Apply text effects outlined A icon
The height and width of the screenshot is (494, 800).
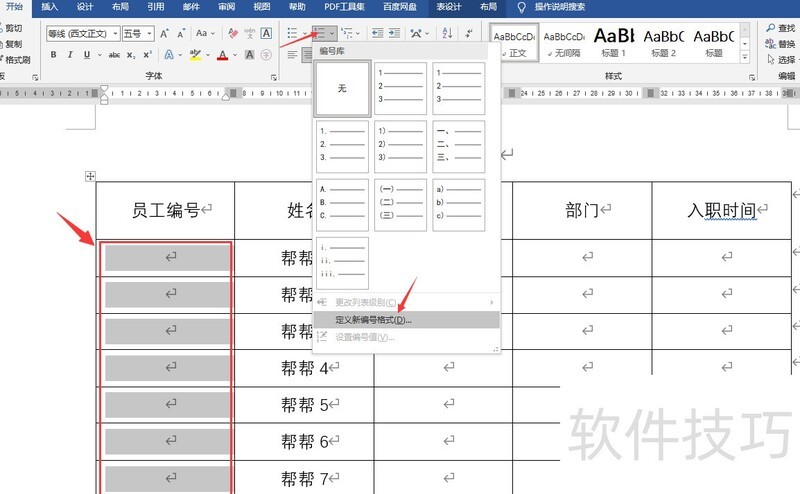(x=169, y=55)
